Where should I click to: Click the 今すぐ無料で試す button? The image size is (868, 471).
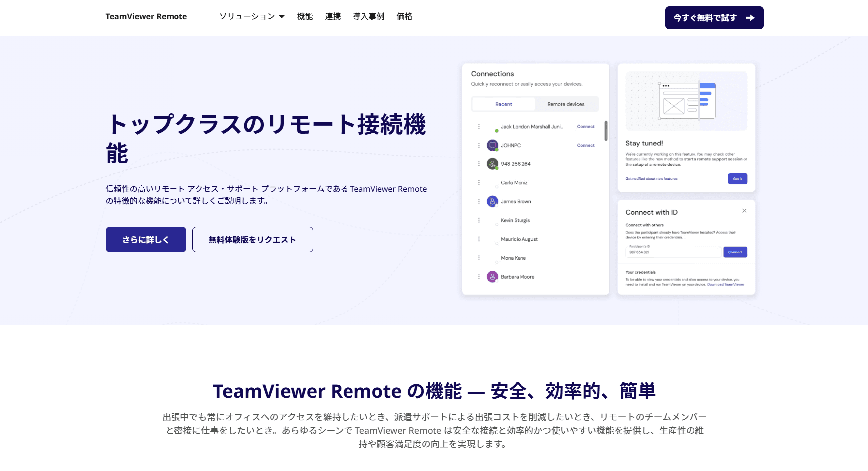714,18
